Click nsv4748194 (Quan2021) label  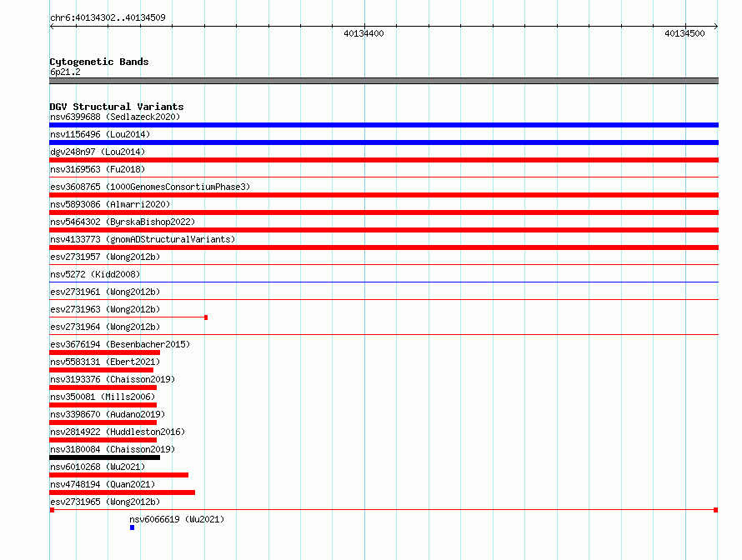pos(103,484)
